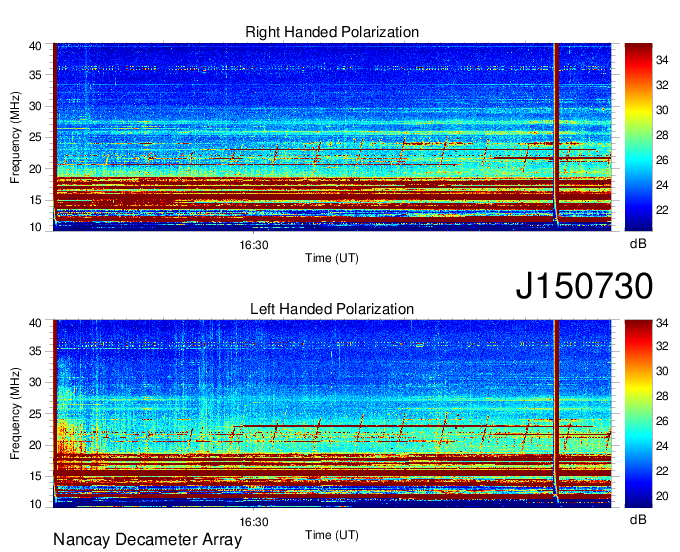Click the 'Right Handed Polarization' plot title
The image size is (680, 552).
click(332, 32)
